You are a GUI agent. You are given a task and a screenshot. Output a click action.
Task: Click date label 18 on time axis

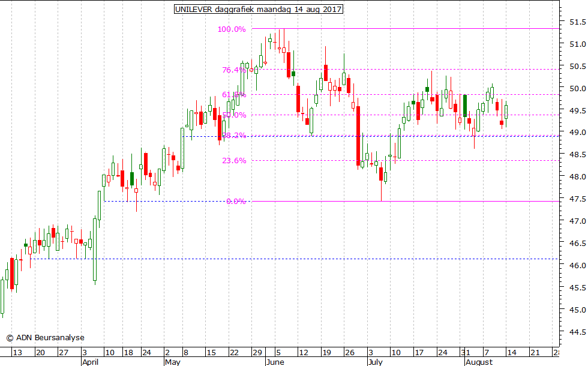(x=128, y=353)
